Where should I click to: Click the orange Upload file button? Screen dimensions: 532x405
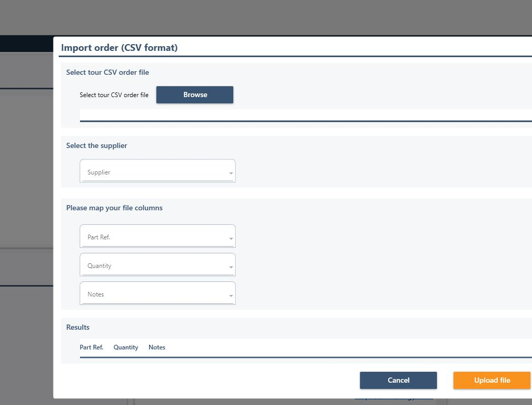coord(491,381)
